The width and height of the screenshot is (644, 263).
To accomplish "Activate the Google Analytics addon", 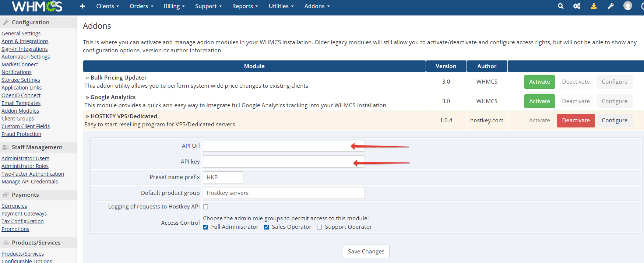I will click(x=539, y=101).
